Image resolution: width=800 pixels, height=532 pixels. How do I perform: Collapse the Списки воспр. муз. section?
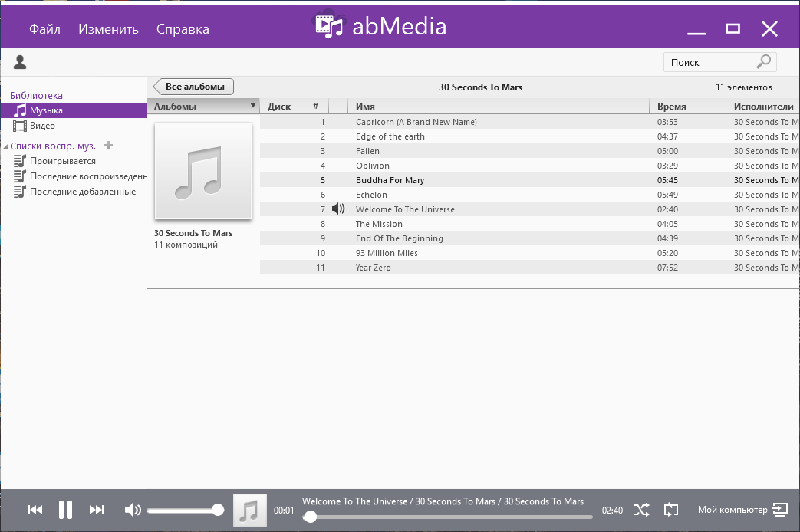[5, 146]
